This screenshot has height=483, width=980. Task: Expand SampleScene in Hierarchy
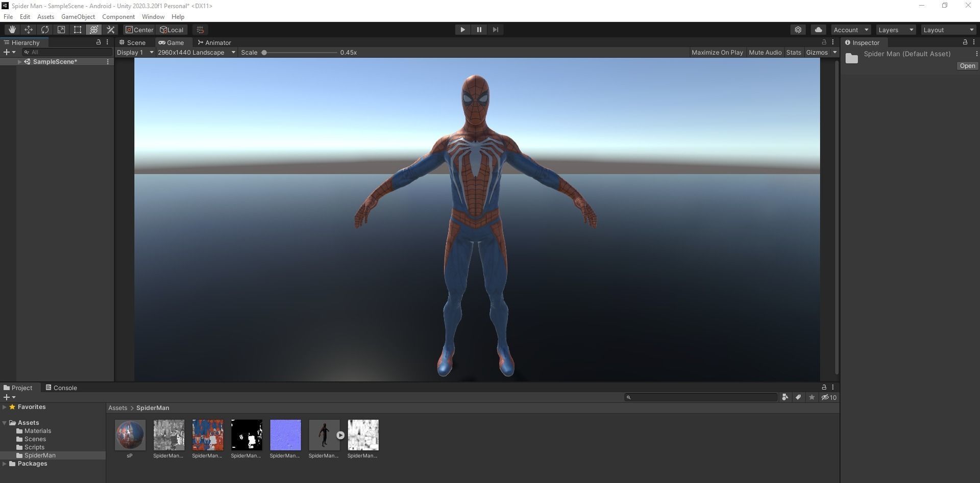pyautogui.click(x=20, y=62)
